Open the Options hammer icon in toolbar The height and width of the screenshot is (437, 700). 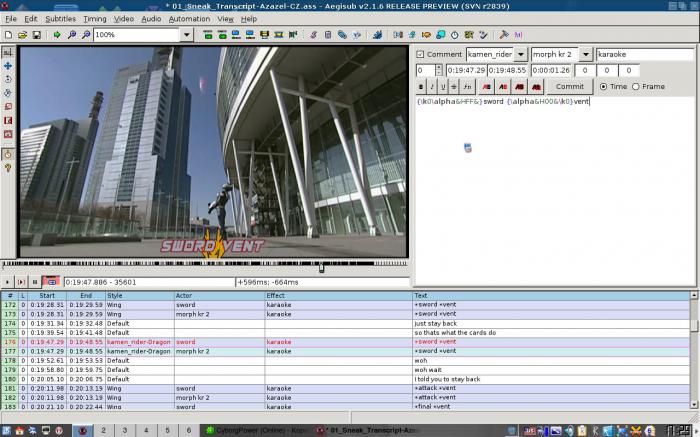tap(504, 34)
